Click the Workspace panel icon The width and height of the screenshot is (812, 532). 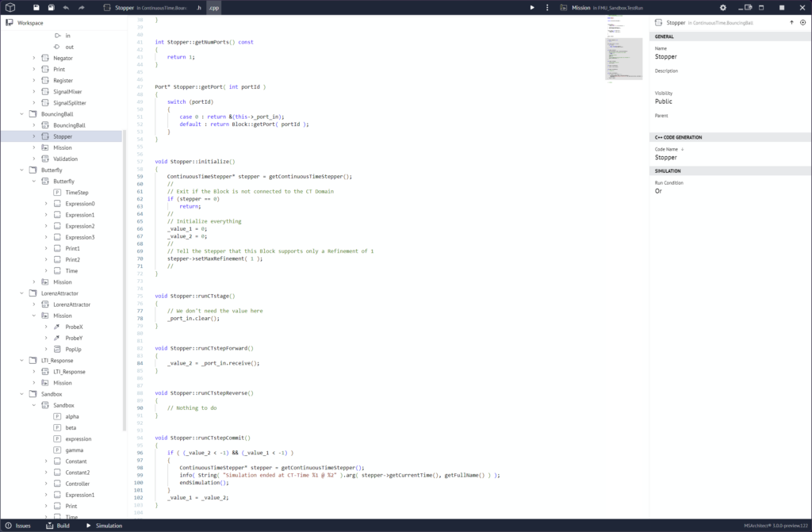pos(10,23)
